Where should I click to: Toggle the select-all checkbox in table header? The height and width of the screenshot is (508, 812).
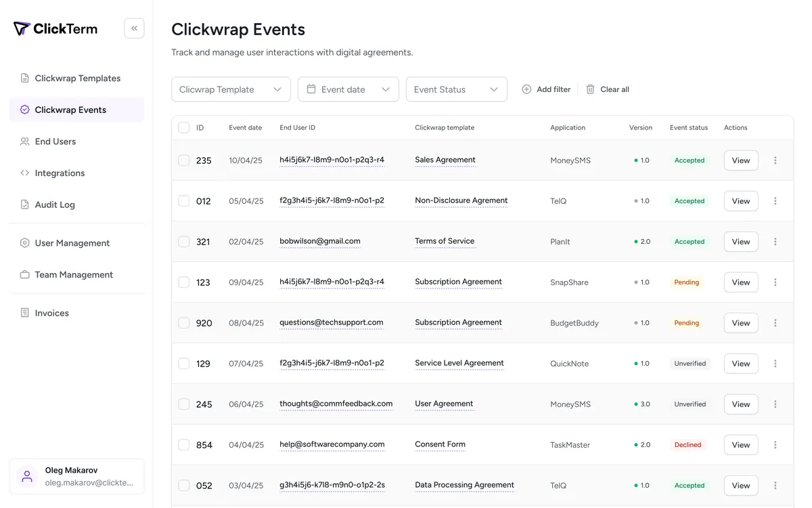pos(184,127)
